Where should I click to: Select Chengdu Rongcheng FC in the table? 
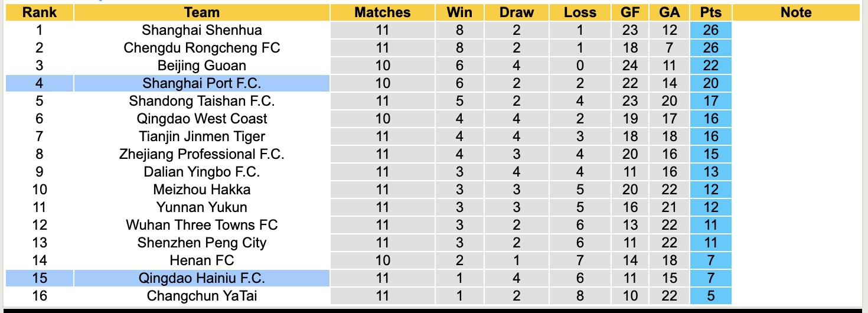tap(201, 48)
